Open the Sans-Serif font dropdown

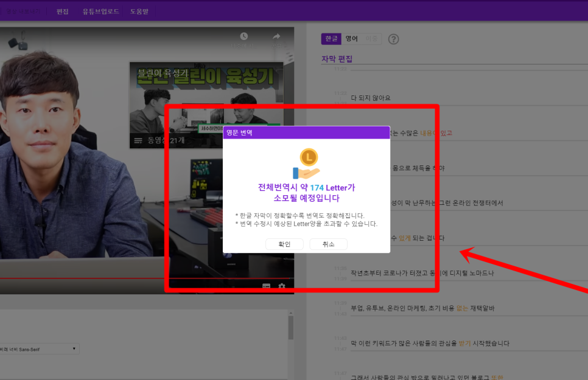coord(39,349)
